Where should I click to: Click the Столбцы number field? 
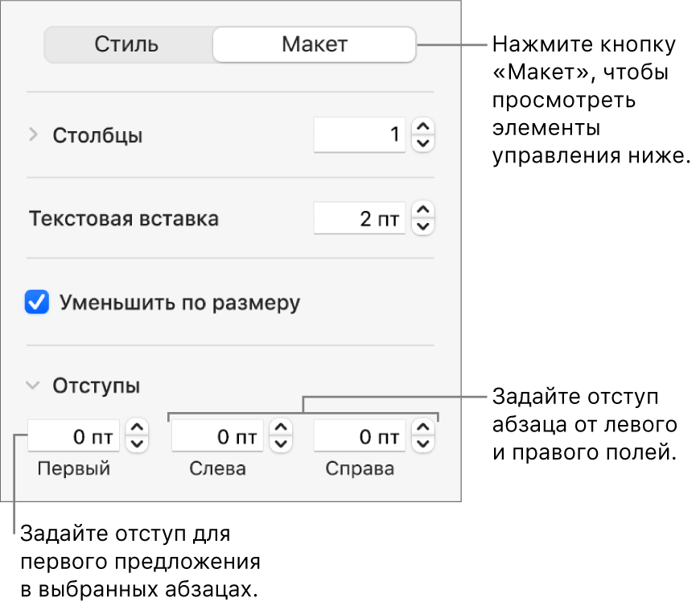(x=359, y=135)
